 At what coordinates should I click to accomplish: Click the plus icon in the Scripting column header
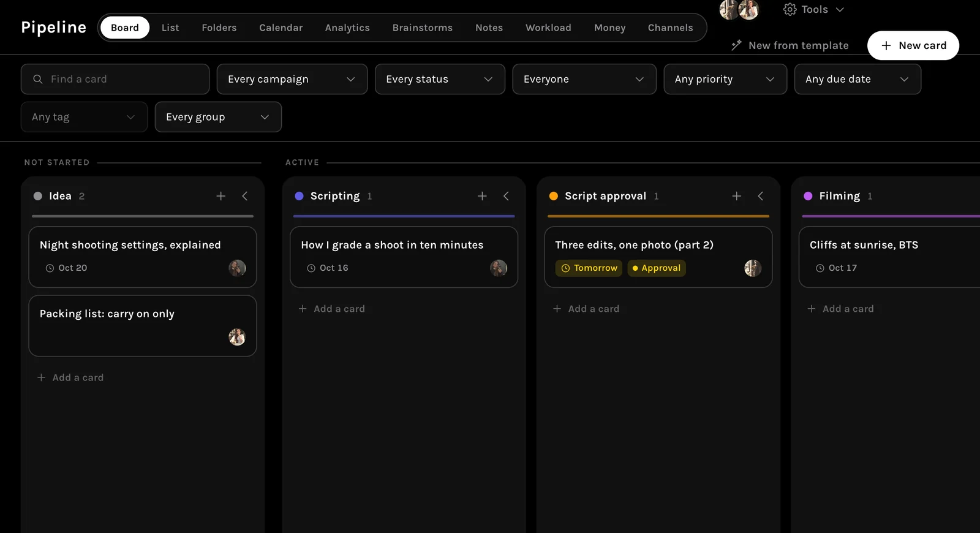[482, 196]
